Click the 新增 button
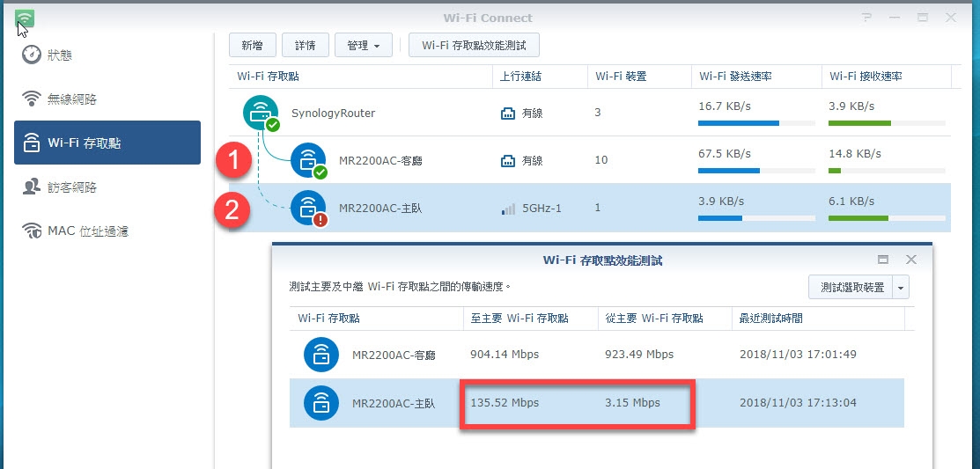Screen dimensions: 980x469 coord(253,46)
